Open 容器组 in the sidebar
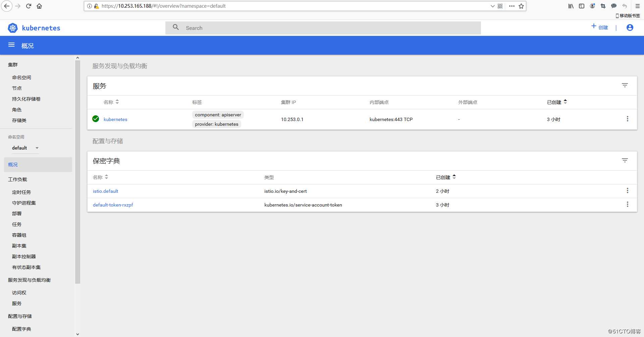 [x=19, y=235]
